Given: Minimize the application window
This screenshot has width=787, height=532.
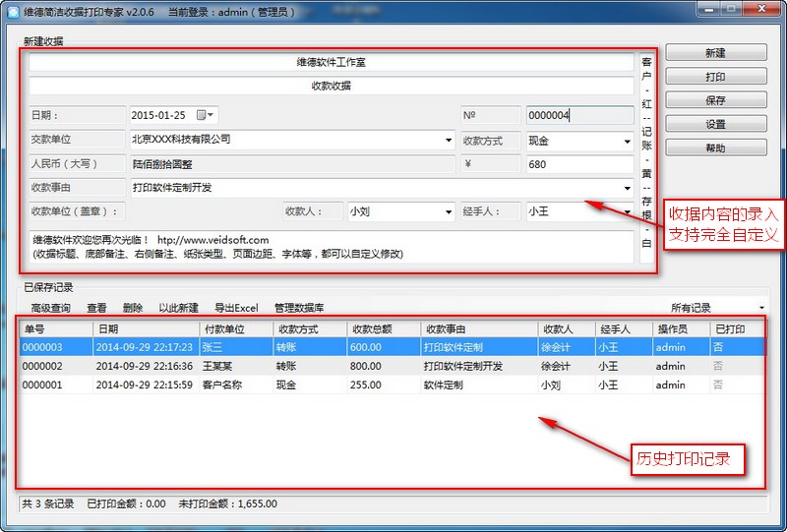Looking at the screenshot, I should [x=708, y=9].
